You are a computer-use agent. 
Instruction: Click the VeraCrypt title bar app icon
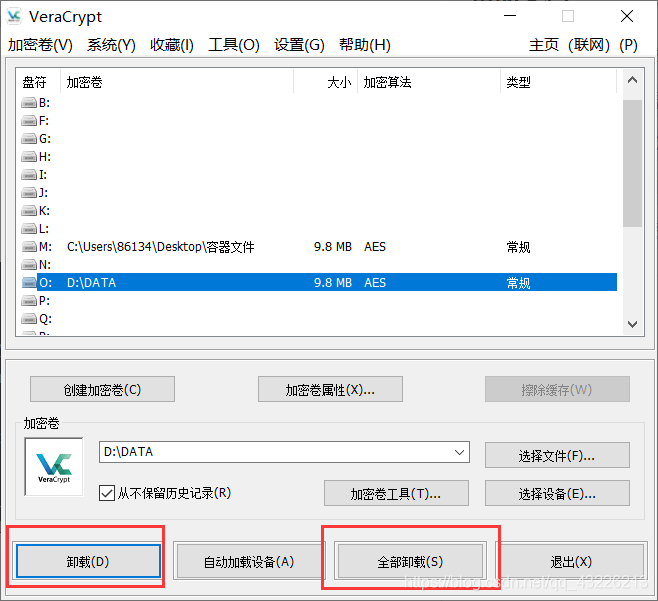(14, 16)
